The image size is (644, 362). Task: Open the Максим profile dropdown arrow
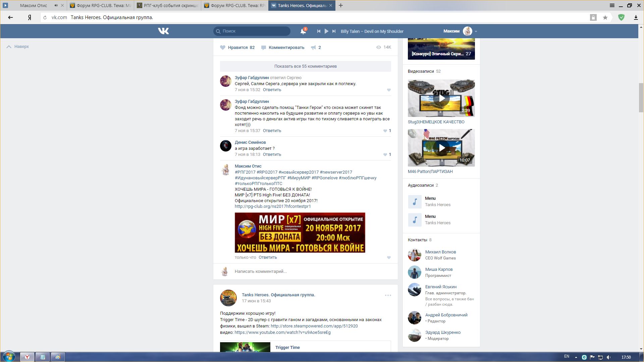(476, 32)
